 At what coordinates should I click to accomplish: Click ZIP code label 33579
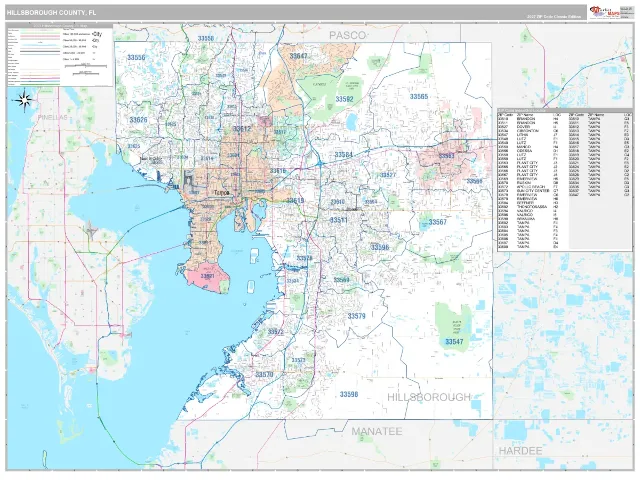pyautogui.click(x=356, y=316)
